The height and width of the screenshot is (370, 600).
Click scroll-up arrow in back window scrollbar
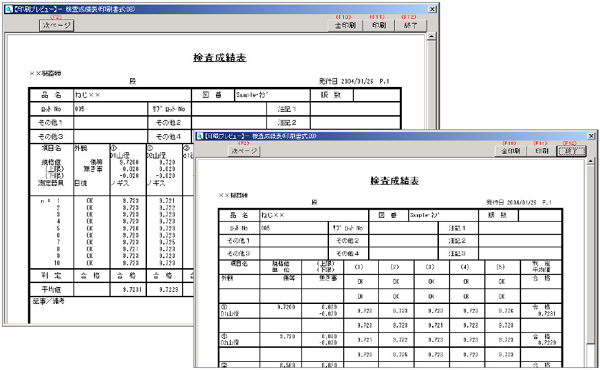pos(432,37)
